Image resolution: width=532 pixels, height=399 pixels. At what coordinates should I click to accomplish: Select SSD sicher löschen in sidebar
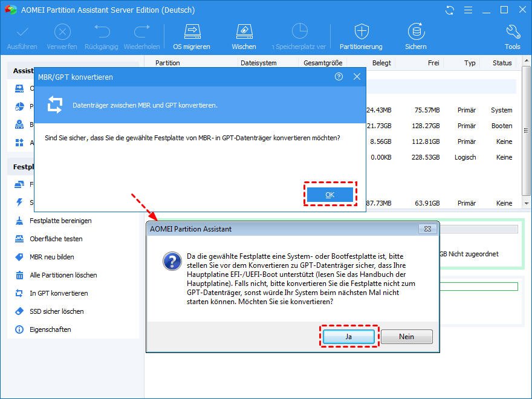tap(57, 311)
